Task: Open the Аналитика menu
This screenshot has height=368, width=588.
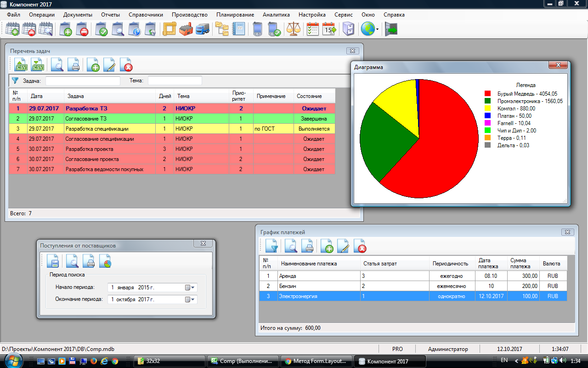Action: [276, 15]
